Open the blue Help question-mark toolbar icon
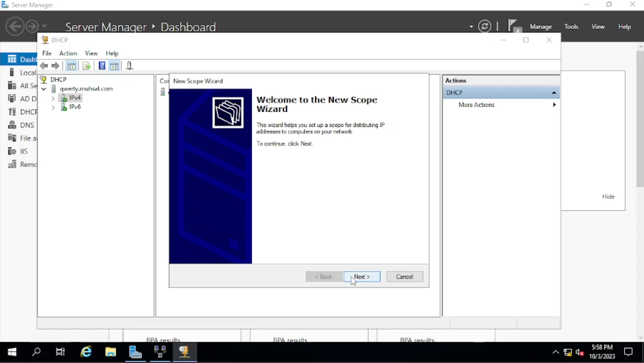 102,66
